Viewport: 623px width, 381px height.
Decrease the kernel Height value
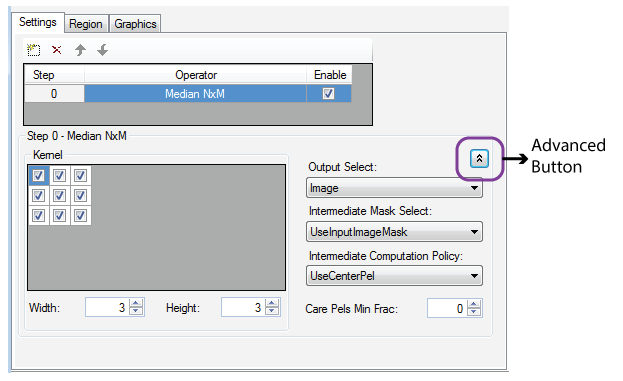coord(272,311)
